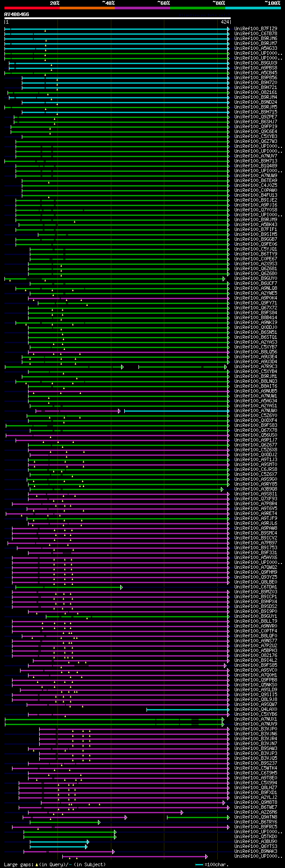
Task: Select the UniRef100_Q9C6E4 label
Action: click(256, 132)
